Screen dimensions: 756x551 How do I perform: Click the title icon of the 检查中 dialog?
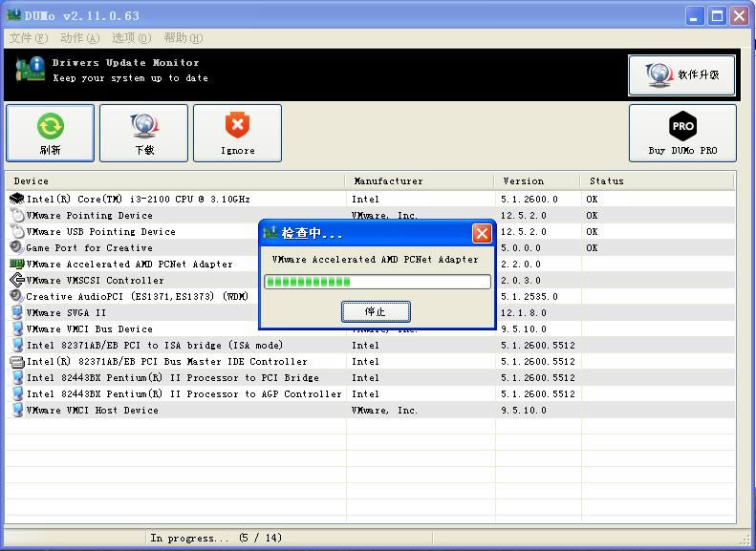coord(270,233)
